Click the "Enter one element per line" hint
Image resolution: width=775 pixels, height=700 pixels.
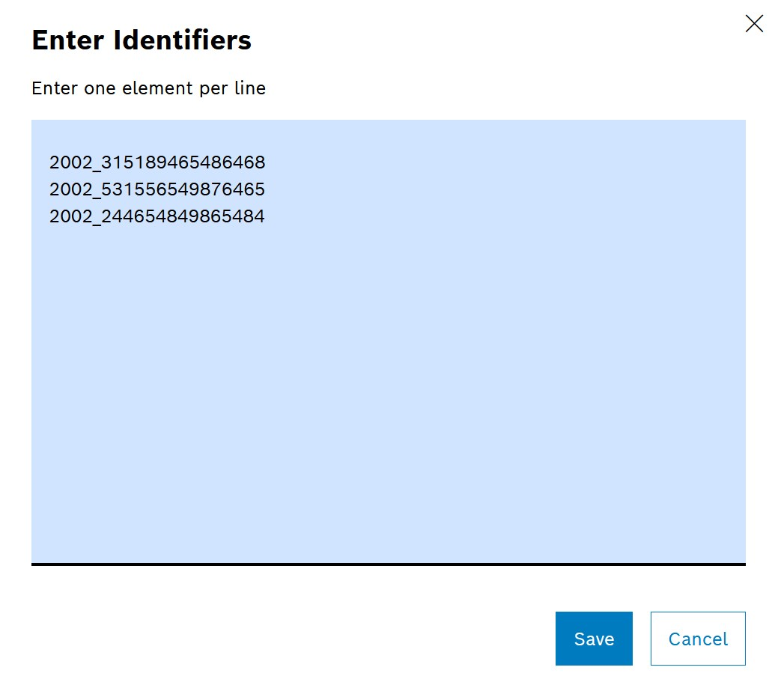[149, 88]
